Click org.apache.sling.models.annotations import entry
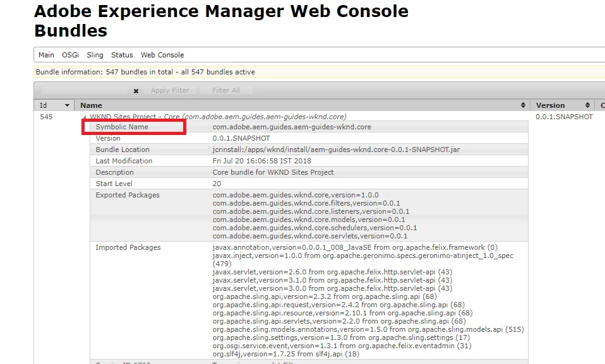Screen dimensions: 605x364 [x=368, y=329]
